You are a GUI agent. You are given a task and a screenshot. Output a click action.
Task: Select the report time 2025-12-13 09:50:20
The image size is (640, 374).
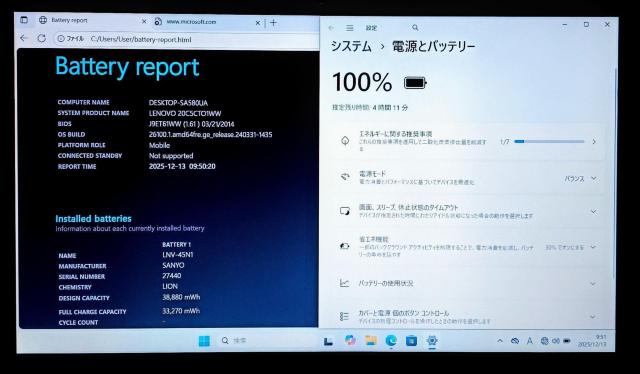coord(182,166)
